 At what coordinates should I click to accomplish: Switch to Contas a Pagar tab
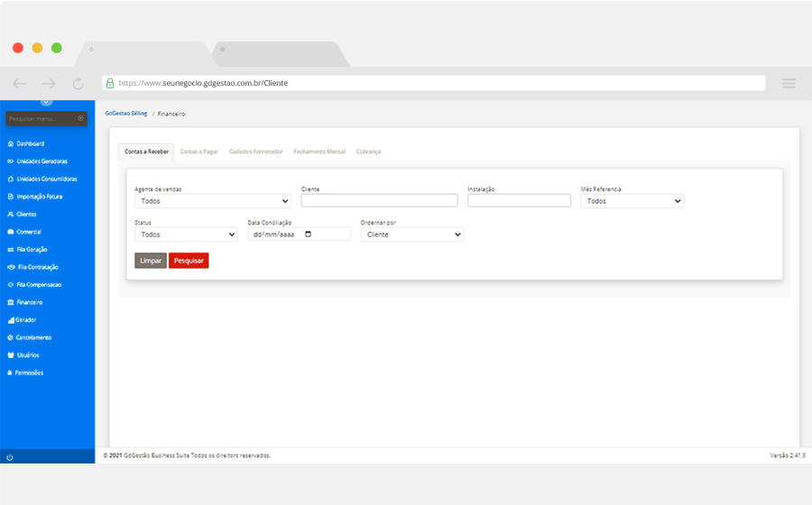point(198,151)
